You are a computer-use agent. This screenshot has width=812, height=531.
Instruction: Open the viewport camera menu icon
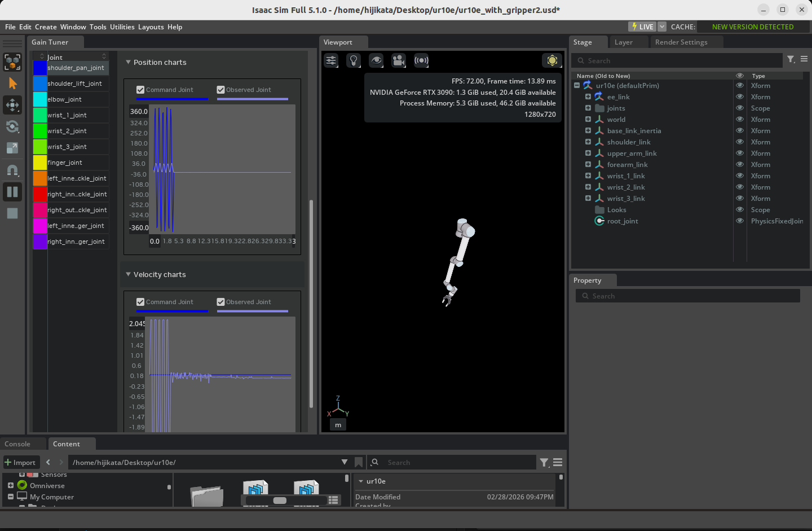coord(399,60)
